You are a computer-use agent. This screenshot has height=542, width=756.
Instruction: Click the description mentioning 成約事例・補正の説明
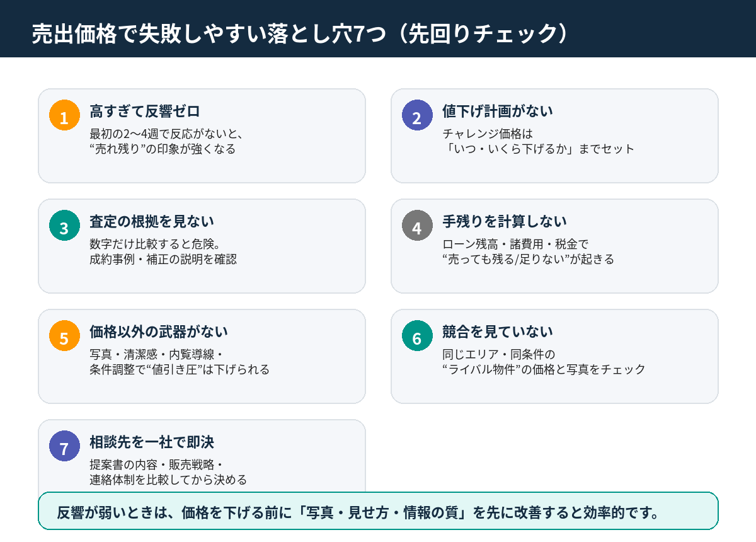164,259
